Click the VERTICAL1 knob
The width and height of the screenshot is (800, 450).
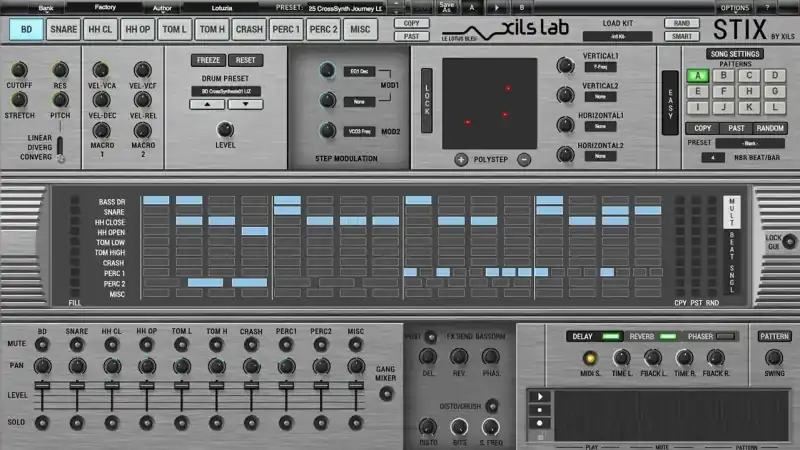coord(565,65)
